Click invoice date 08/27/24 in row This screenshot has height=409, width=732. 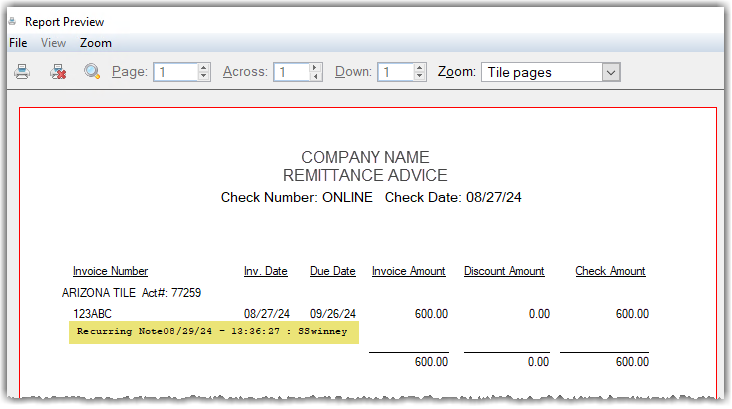click(x=267, y=314)
